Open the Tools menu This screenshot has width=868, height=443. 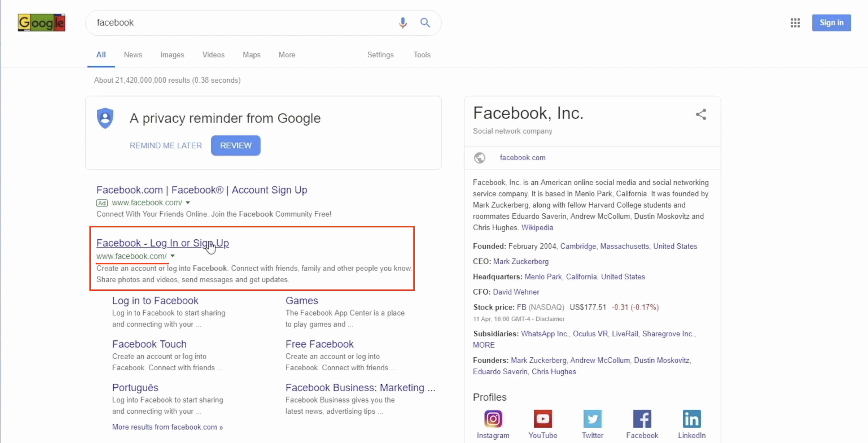point(422,54)
